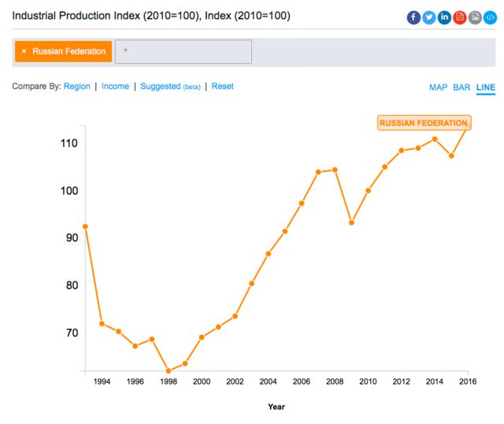Viewport: 504px width, 424px height.
Task: Click the RUSSIAN FEDERATION series label
Action: pyautogui.click(x=424, y=123)
